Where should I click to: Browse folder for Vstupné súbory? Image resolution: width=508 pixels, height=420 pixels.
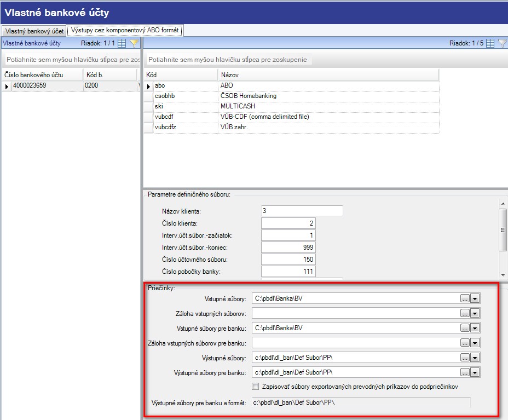pyautogui.click(x=465, y=298)
